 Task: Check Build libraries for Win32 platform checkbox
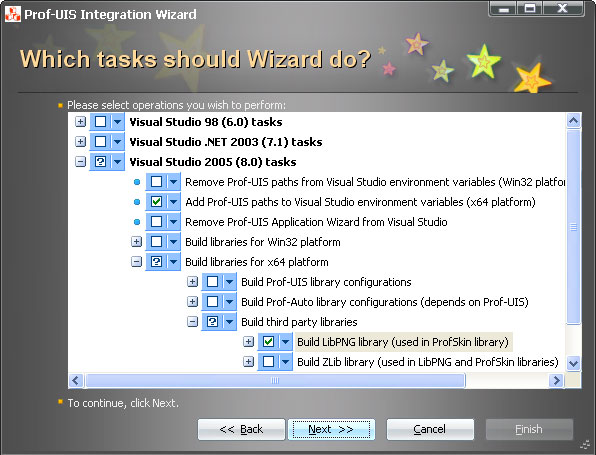156,242
